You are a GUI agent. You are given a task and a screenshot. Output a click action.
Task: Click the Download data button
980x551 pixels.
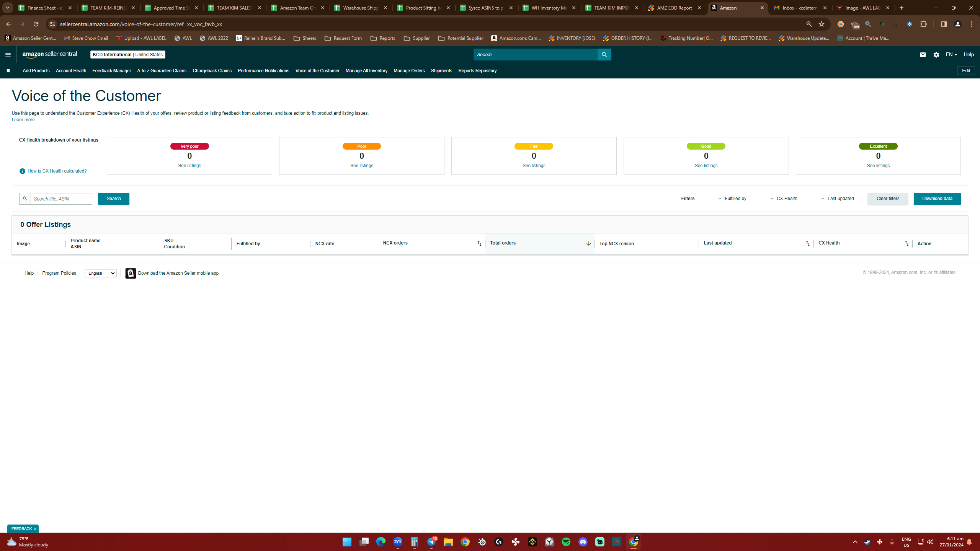pyautogui.click(x=937, y=199)
